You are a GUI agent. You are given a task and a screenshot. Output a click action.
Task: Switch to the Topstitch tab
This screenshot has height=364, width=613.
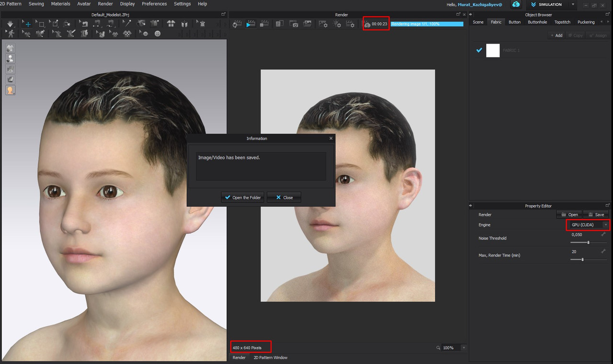click(562, 22)
